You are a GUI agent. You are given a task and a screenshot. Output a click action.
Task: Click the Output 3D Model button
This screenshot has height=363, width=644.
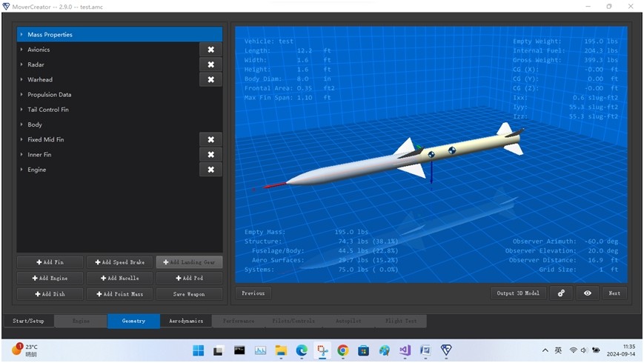click(518, 293)
